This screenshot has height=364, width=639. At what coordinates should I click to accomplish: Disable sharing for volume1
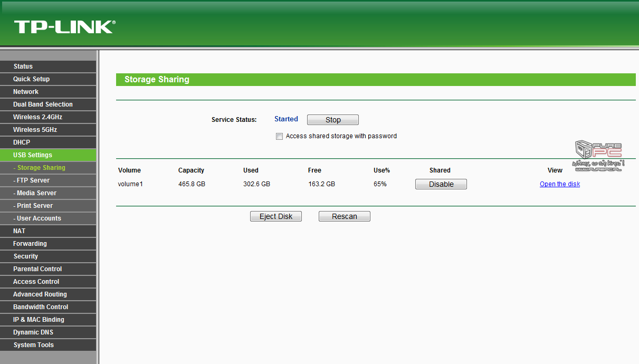point(441,184)
